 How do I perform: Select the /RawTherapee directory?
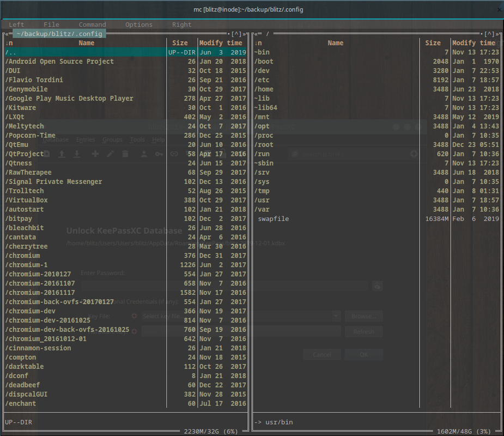(126, 172)
